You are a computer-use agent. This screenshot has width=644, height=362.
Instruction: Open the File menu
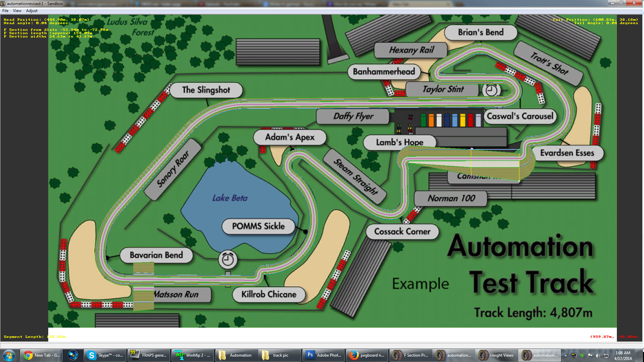pyautogui.click(x=5, y=11)
